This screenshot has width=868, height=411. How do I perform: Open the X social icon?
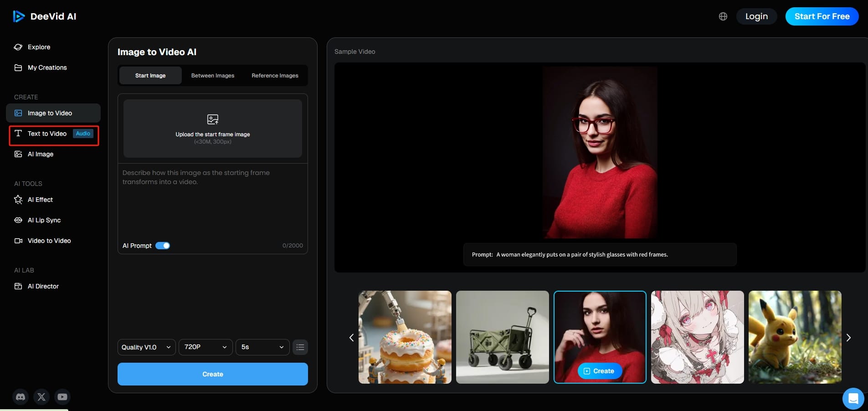pyautogui.click(x=41, y=397)
